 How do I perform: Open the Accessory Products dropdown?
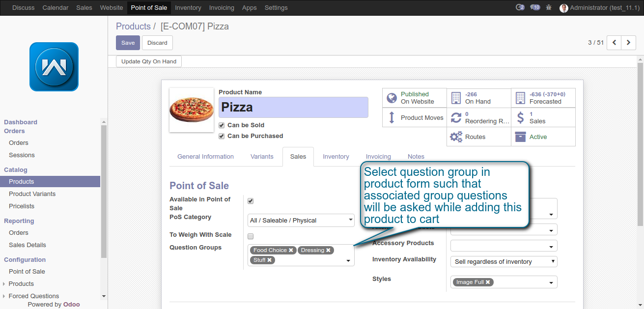(x=504, y=246)
